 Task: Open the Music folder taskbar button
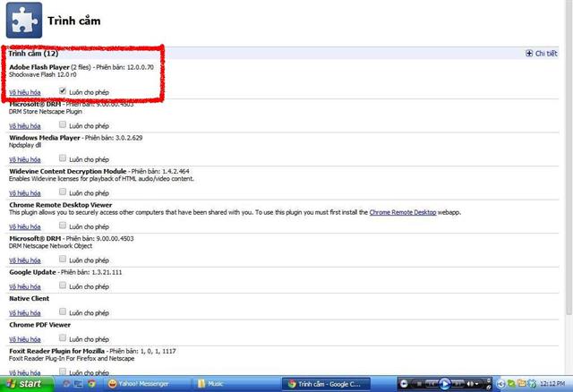pyautogui.click(x=234, y=384)
